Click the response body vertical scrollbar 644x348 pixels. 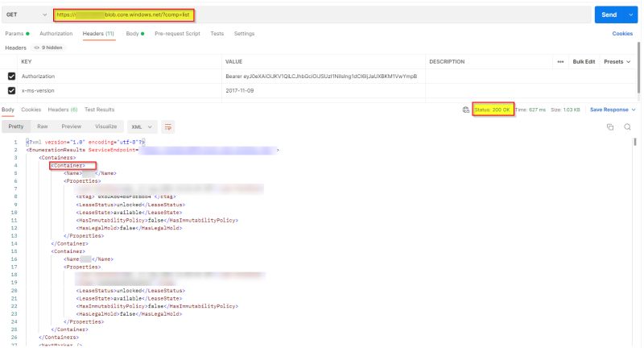pos(635,142)
